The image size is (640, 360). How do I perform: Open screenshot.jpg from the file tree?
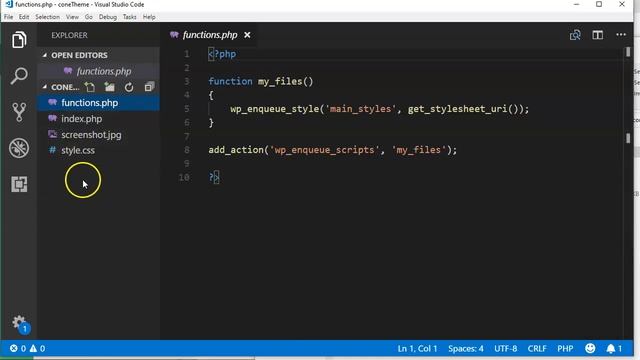point(98,135)
